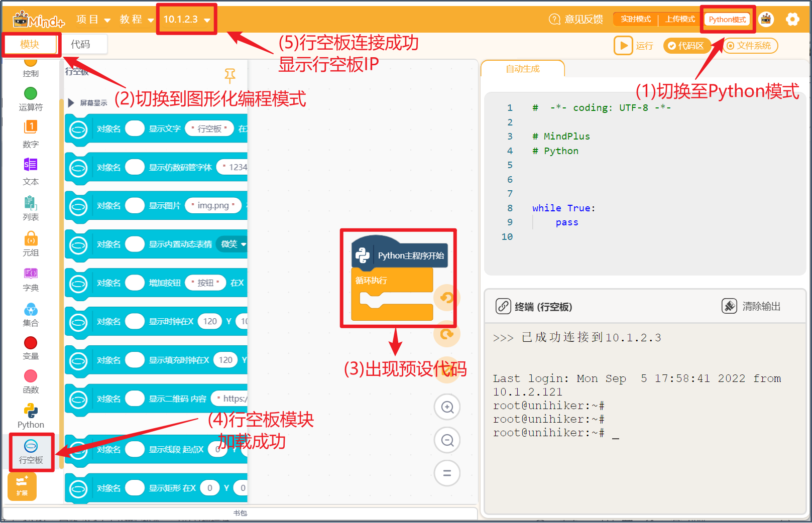The width and height of the screenshot is (812, 523).
Task: Select the 自动生成 code tab
Action: coord(523,69)
